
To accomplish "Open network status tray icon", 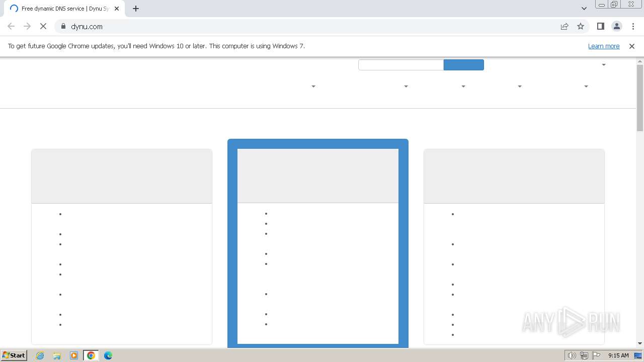I will (x=584, y=355).
